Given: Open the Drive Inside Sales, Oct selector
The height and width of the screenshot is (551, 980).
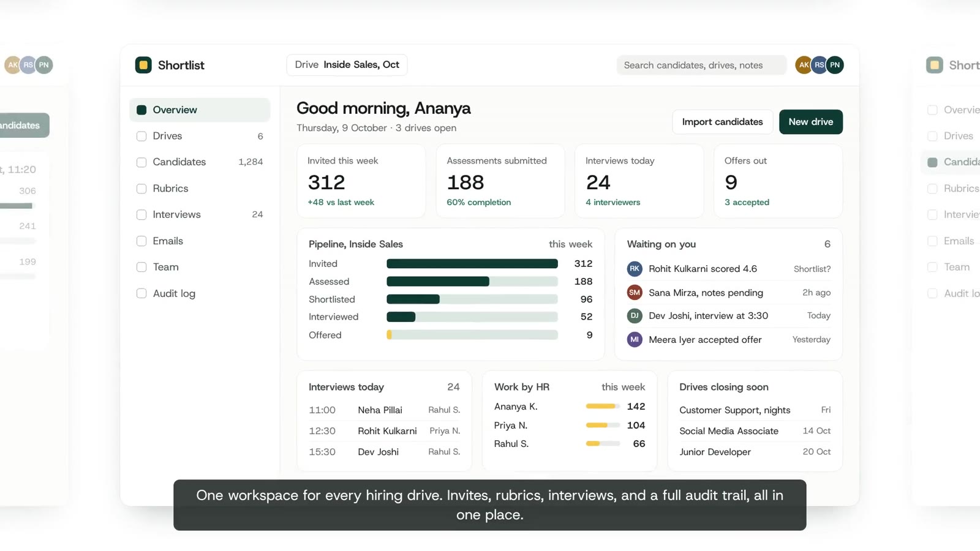Looking at the screenshot, I should (x=347, y=65).
